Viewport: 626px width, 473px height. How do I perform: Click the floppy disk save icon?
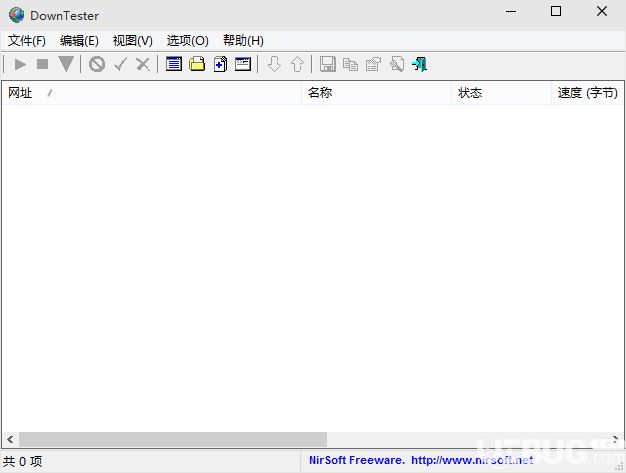click(x=328, y=64)
